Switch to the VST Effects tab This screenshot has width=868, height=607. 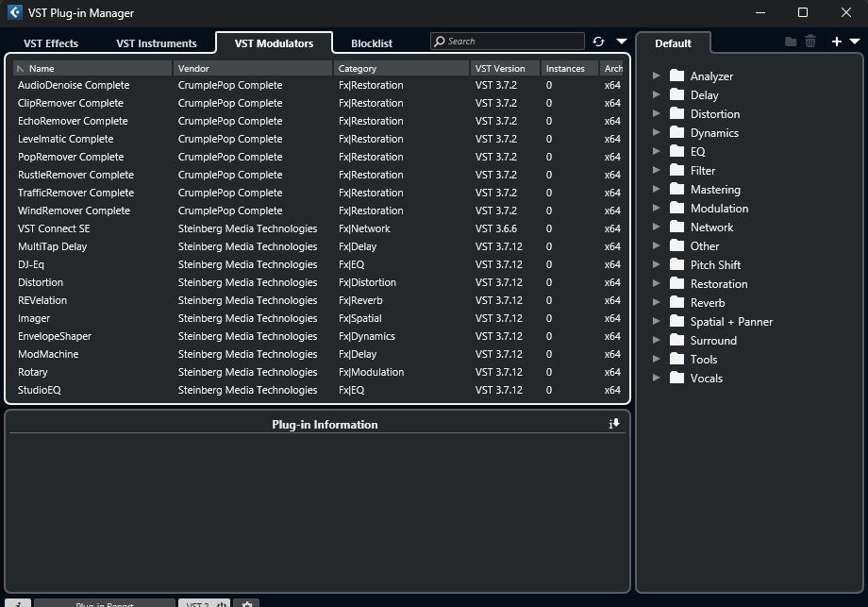[51, 43]
